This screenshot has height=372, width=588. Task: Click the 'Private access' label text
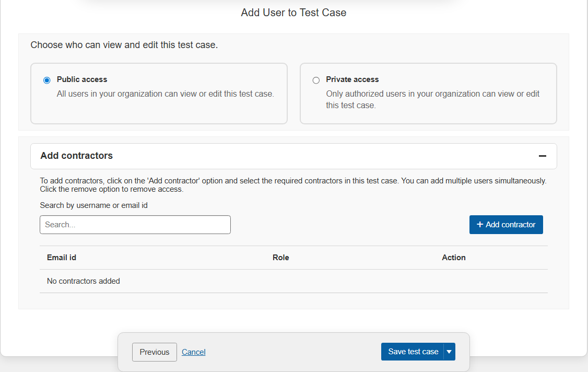(352, 79)
